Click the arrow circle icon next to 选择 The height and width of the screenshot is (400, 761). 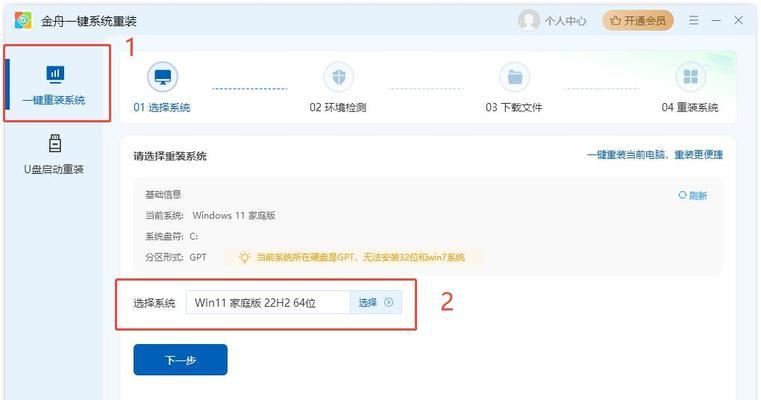point(389,302)
